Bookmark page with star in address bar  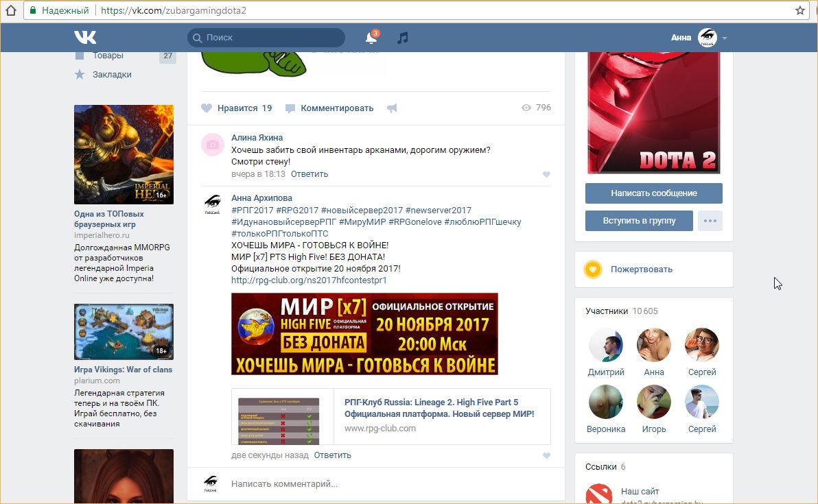tap(799, 10)
